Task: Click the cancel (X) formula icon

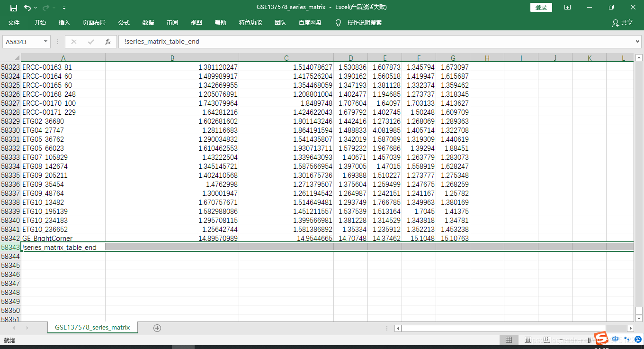Action: pyautogui.click(x=74, y=42)
